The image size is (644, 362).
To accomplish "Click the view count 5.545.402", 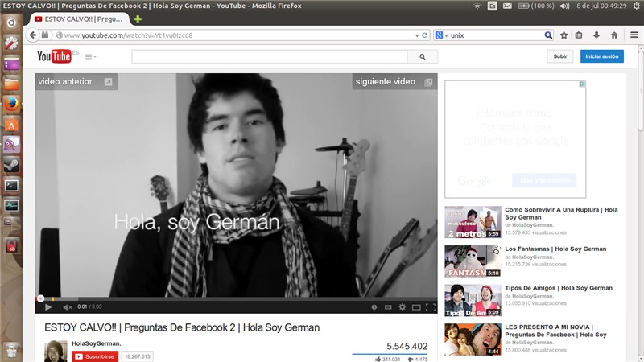I will tap(407, 347).
